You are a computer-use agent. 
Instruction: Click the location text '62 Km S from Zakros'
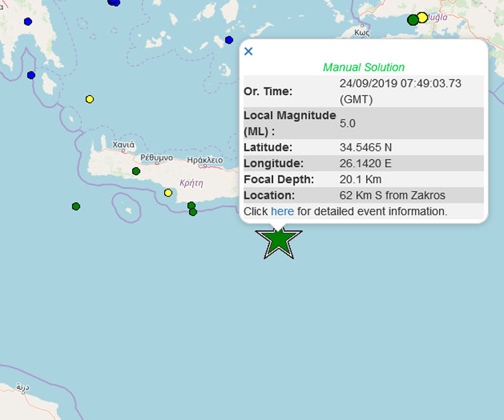coord(391,195)
